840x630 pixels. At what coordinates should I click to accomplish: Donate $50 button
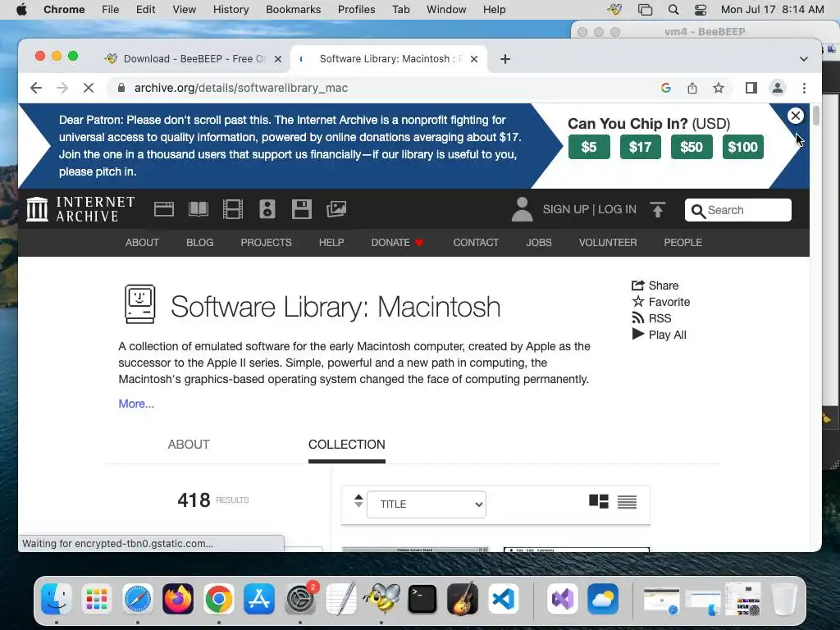pos(692,147)
